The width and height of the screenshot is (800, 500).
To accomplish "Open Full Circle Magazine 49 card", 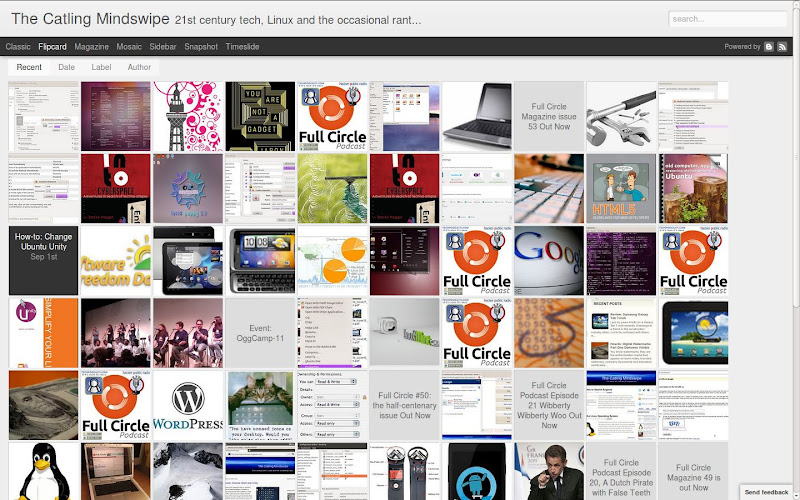I will click(x=693, y=471).
